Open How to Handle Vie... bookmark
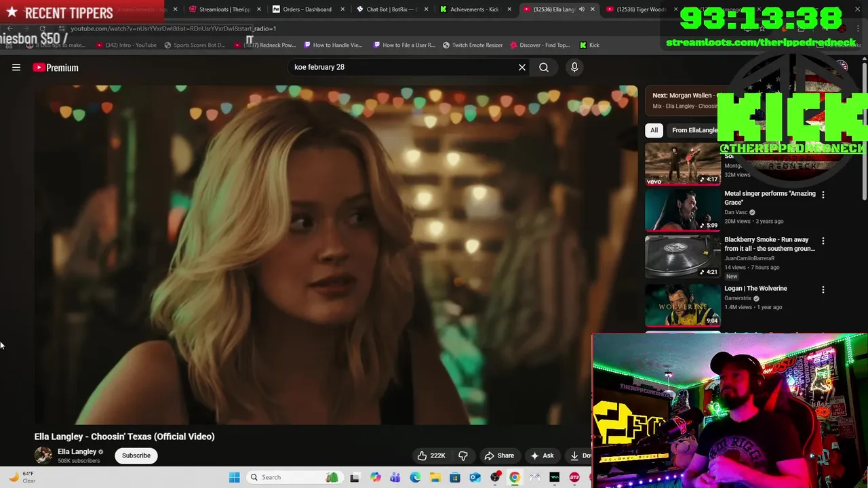 (x=333, y=45)
